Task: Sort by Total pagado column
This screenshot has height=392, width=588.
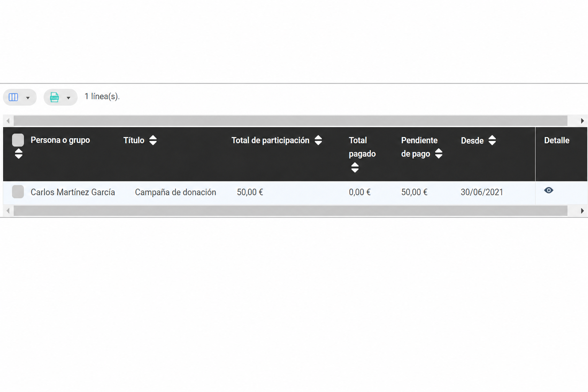Action: coord(355,167)
